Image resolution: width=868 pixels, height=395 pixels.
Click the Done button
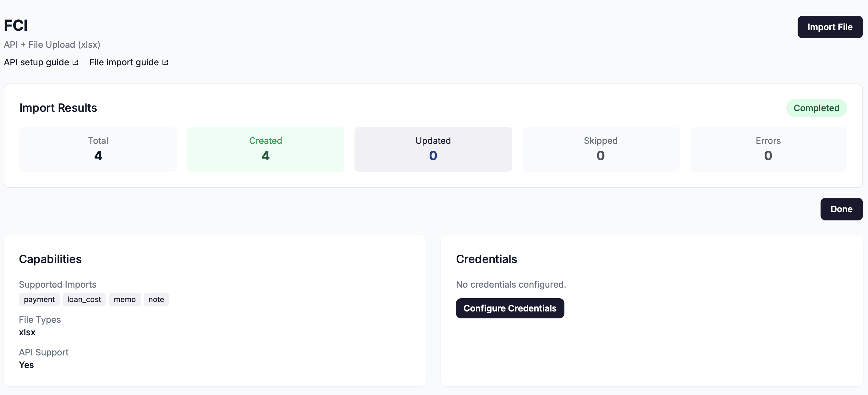coord(841,209)
